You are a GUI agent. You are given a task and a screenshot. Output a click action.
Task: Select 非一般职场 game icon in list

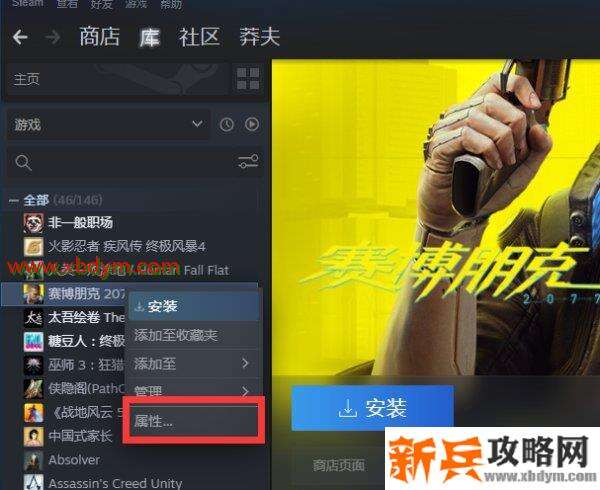click(33, 223)
